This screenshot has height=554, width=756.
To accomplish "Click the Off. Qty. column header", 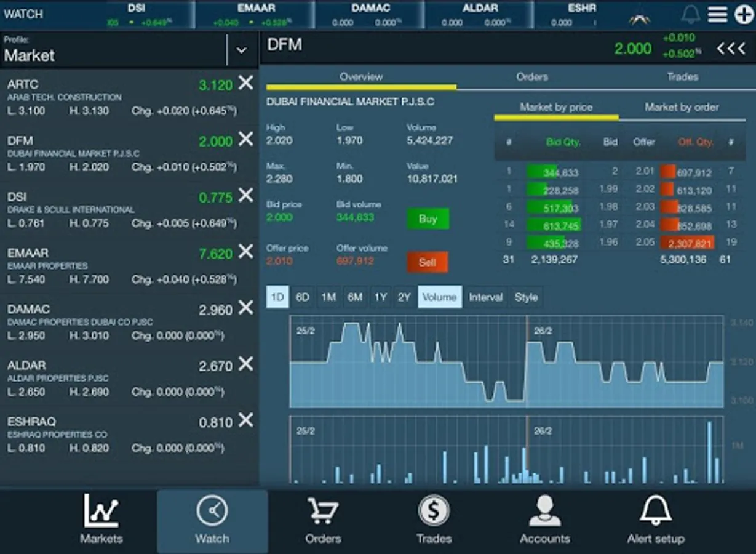I will pyautogui.click(x=696, y=142).
